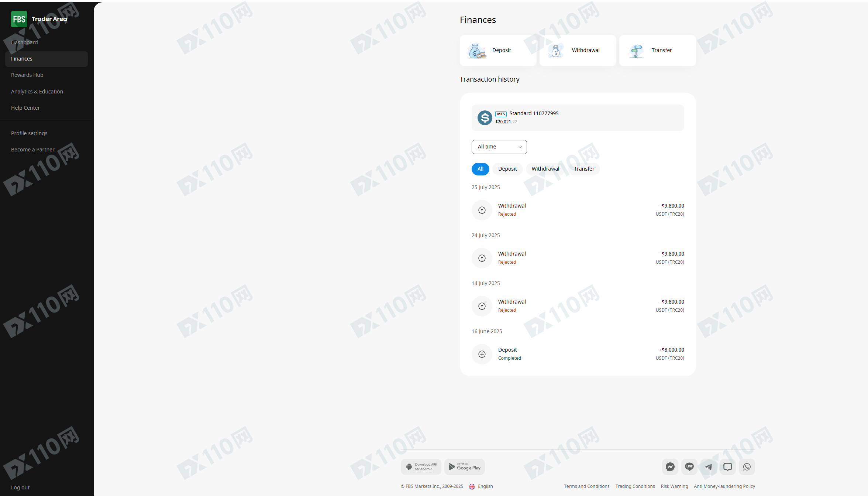This screenshot has height=496, width=868.
Task: Open Profile settings in sidebar
Action: click(x=29, y=133)
